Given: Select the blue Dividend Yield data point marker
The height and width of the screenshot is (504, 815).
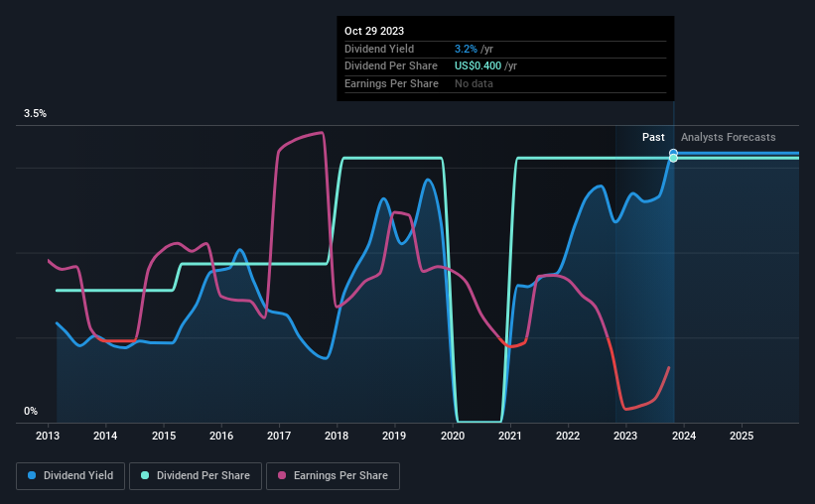Looking at the screenshot, I should click(x=673, y=153).
